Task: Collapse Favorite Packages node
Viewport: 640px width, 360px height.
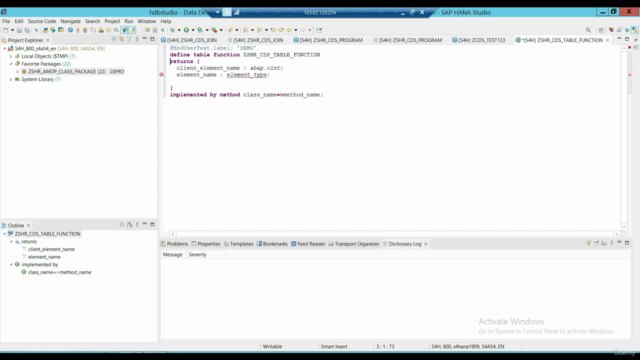Action: tap(11, 64)
